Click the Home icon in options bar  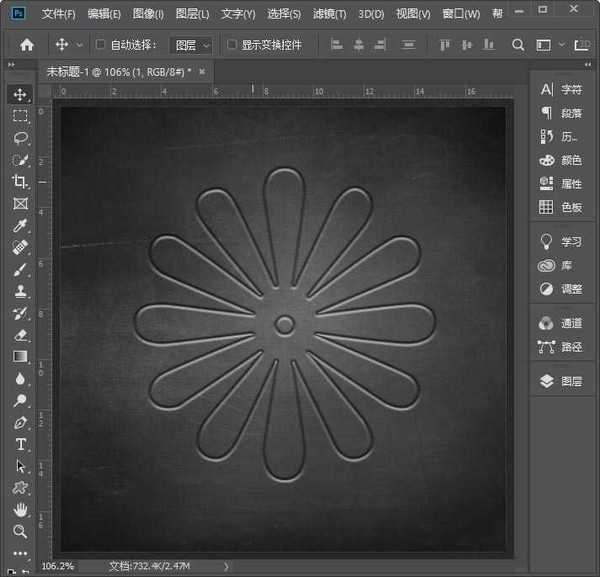click(x=27, y=45)
